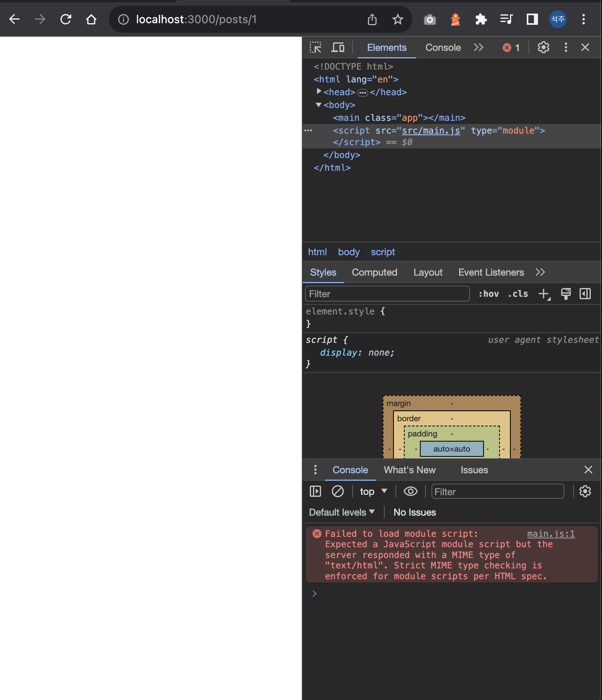
Task: View site information icon in address bar
Action: 124,19
